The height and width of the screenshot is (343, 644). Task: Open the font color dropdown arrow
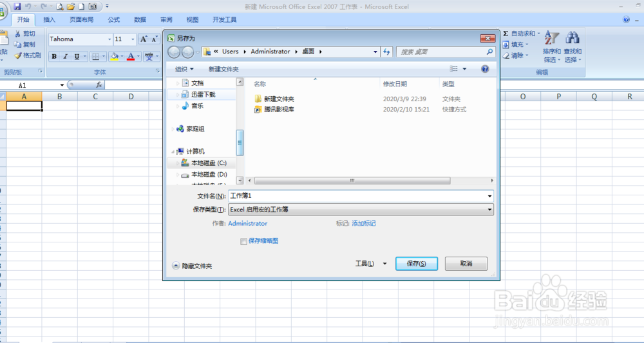pyautogui.click(x=138, y=56)
